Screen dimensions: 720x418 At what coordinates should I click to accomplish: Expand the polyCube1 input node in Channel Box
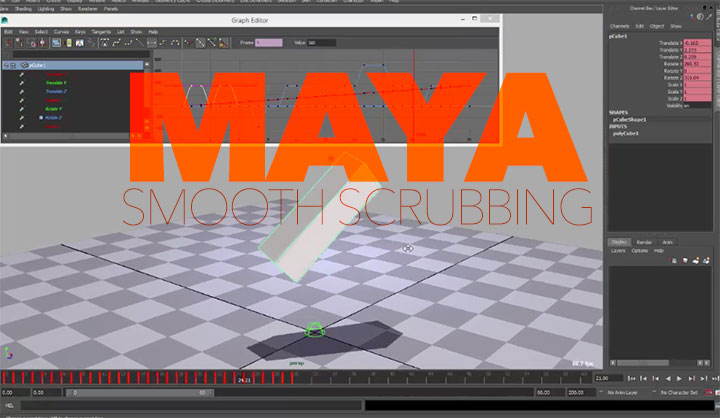[x=625, y=133]
